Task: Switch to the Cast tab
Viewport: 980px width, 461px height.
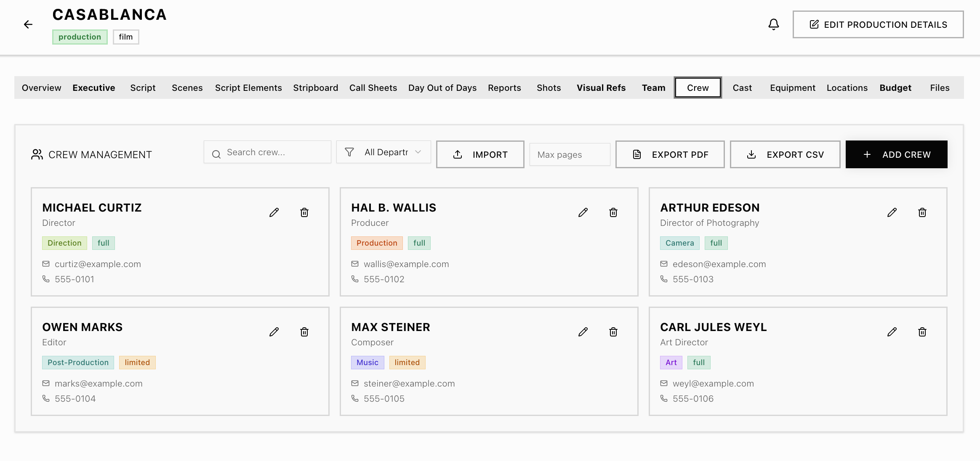Action: [742, 88]
